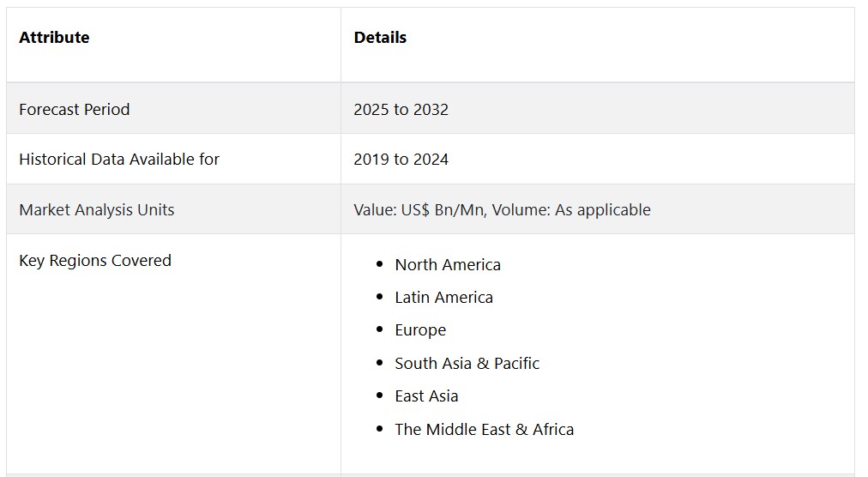Click the 2019 to 2024 value

pos(401,159)
